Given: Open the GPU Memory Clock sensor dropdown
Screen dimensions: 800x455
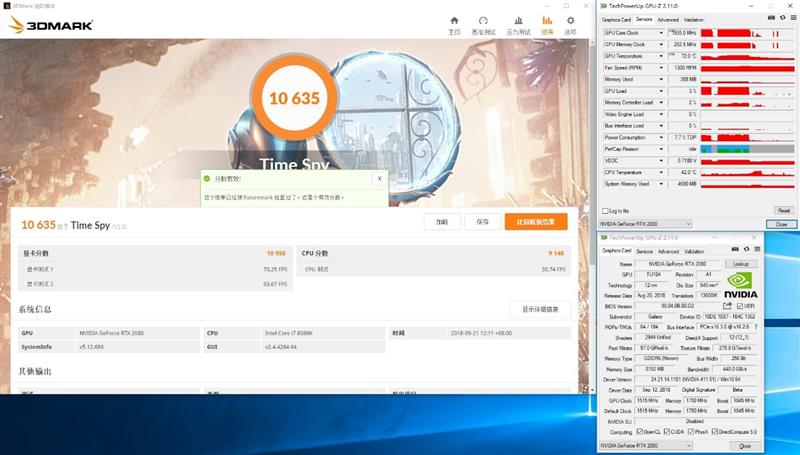Looking at the screenshot, I should point(661,44).
